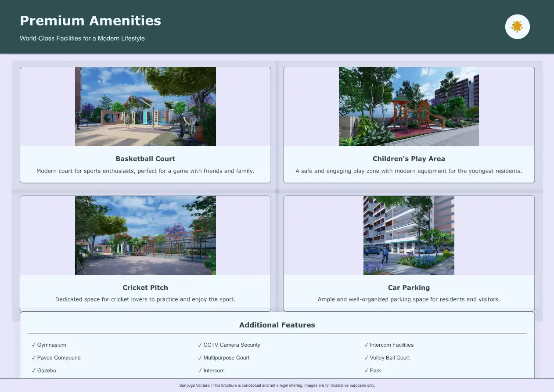The height and width of the screenshot is (392, 554).
Task: Click the Intercom Facilities feature item
Action: point(389,345)
